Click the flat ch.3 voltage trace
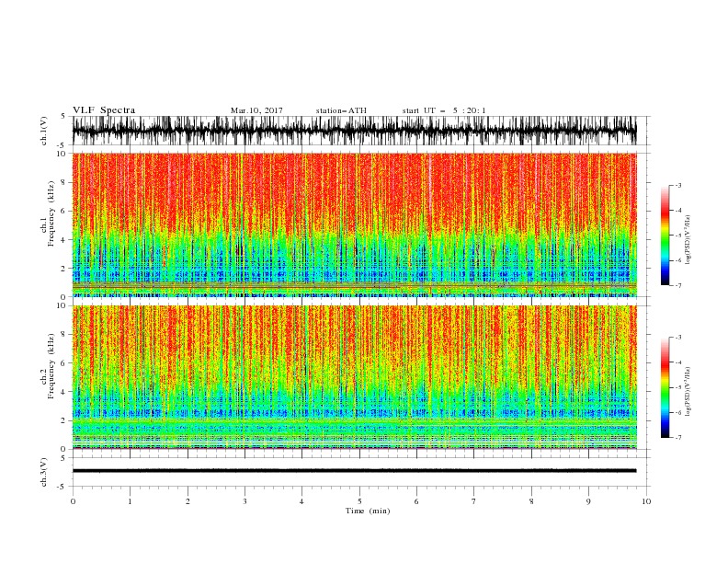728x563 pixels. 354,471
